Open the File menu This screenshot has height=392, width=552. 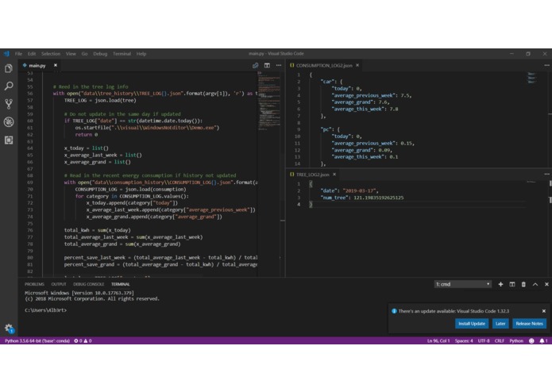pyautogui.click(x=18, y=54)
